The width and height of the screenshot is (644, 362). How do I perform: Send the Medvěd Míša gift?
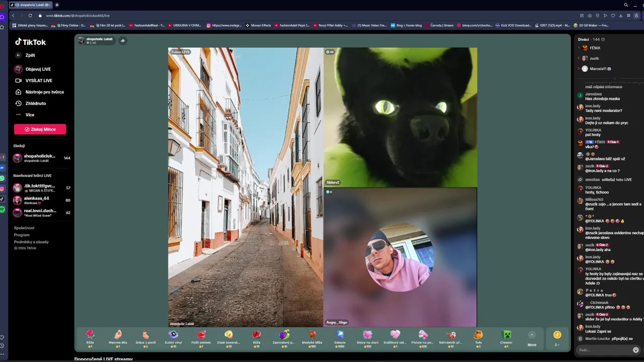[312, 339]
